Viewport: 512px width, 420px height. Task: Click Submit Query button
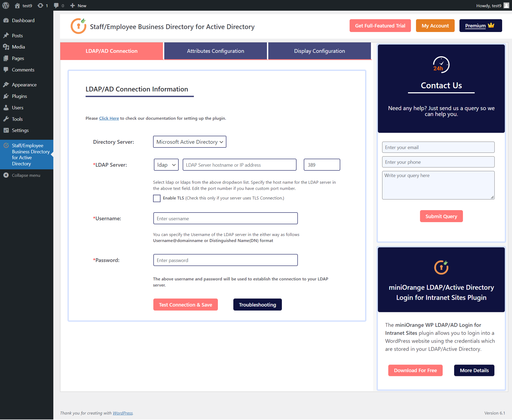pos(441,216)
